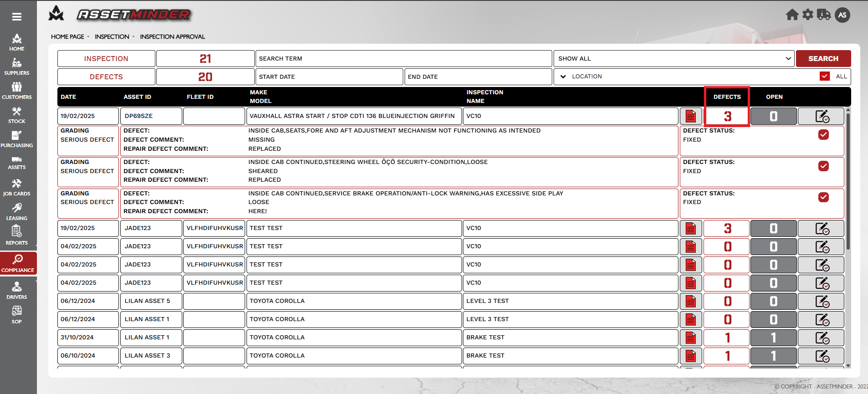Open report icon for JADE123 19/02/2025 row
This screenshot has height=394, width=868.
[691, 228]
